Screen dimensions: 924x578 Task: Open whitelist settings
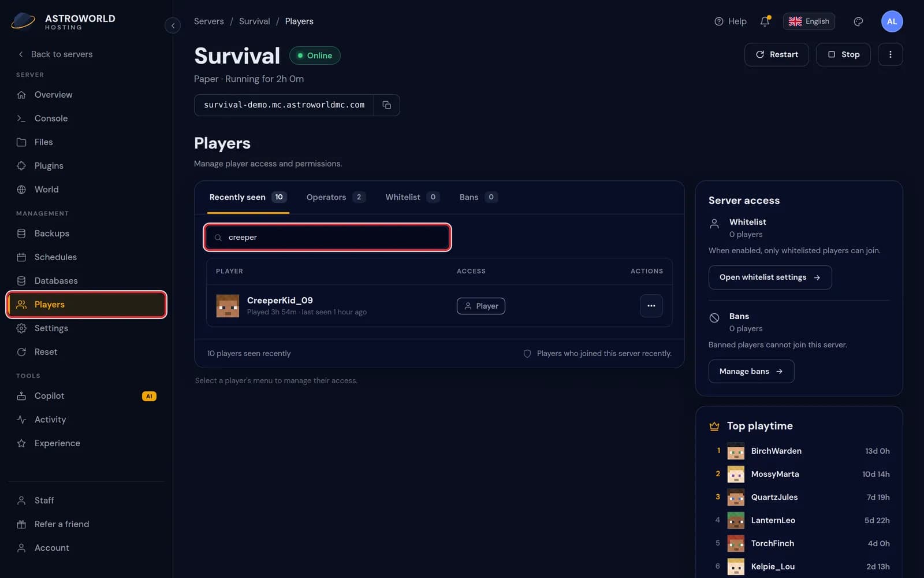(x=770, y=277)
